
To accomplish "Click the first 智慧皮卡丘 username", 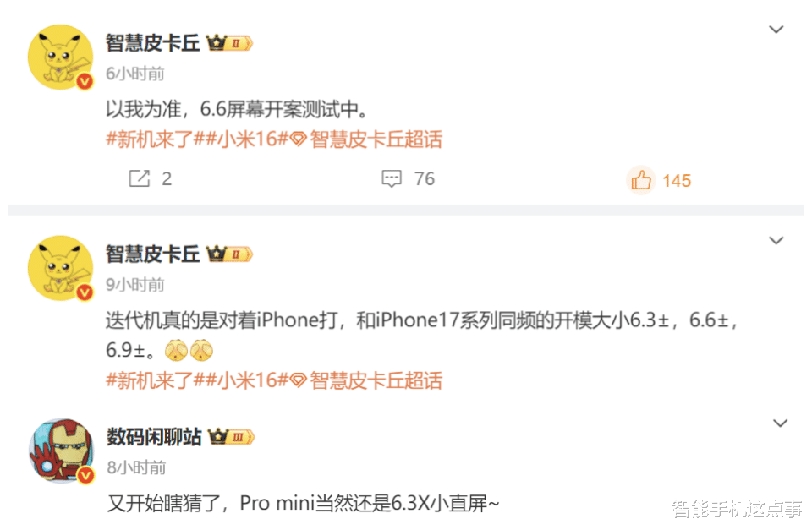I will (x=153, y=43).
